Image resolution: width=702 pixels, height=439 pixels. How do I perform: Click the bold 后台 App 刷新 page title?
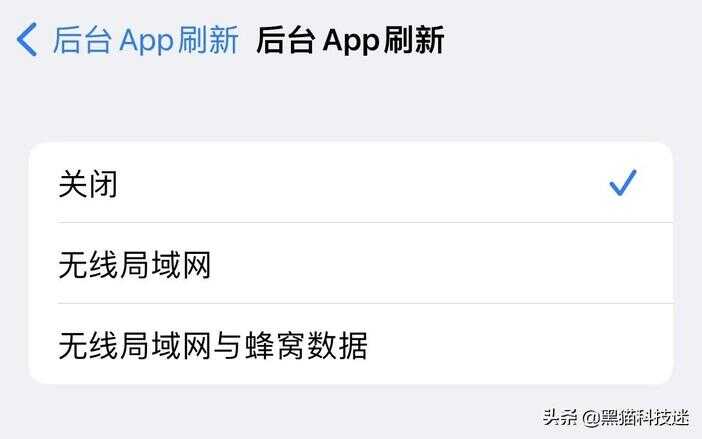pyautogui.click(x=350, y=40)
